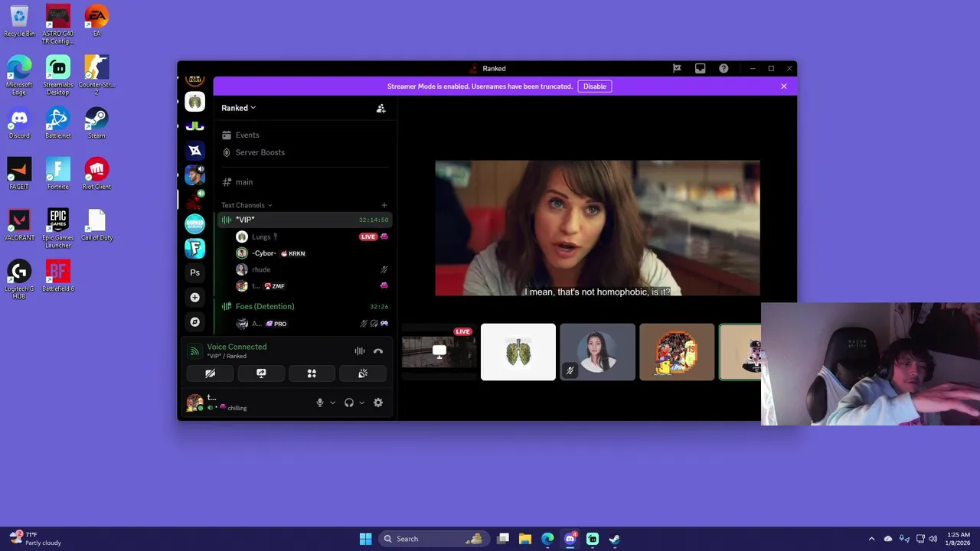This screenshot has width=980, height=551.
Task: Open Server Boosts entry
Action: coord(305,152)
